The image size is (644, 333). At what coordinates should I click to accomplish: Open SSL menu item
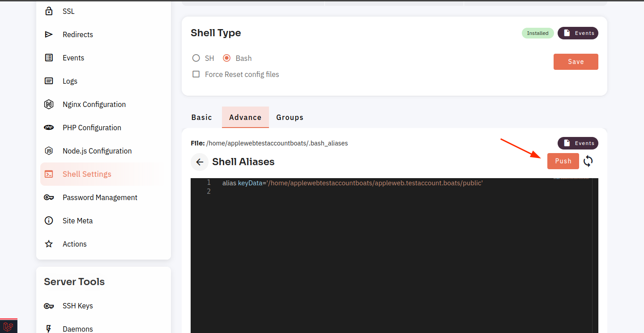tap(103, 11)
